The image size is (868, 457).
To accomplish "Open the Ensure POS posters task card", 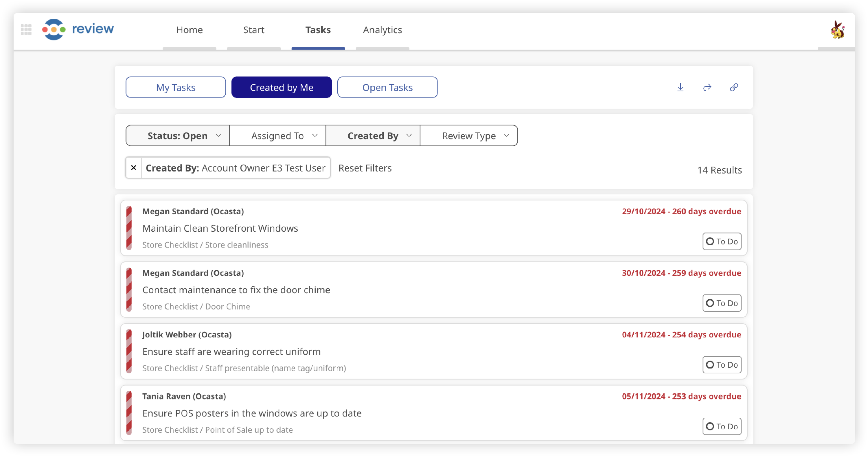I will (x=371, y=413).
